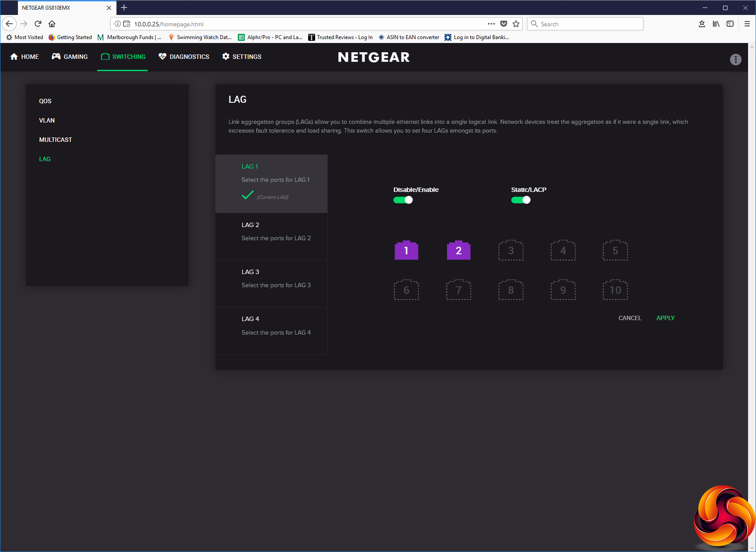Screen dimensions: 756x552
Task: Cancel the LAG changes
Action: [x=630, y=318]
